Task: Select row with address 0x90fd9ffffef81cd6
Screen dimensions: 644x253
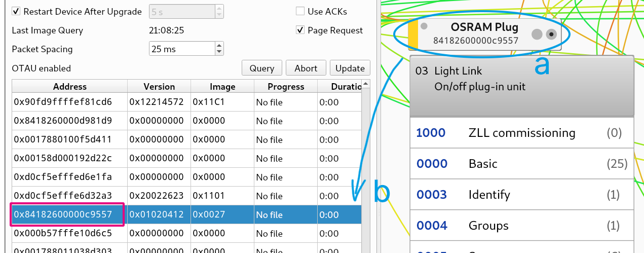Action: coord(186,102)
